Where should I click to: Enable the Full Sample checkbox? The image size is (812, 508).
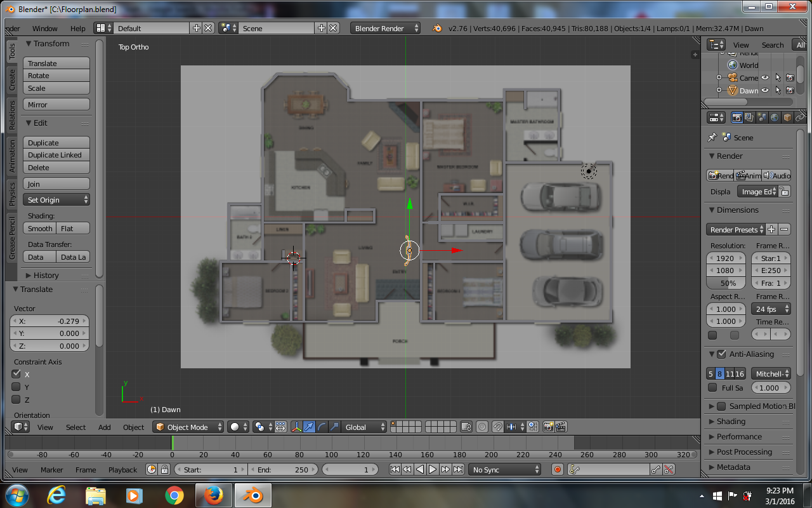click(x=712, y=387)
